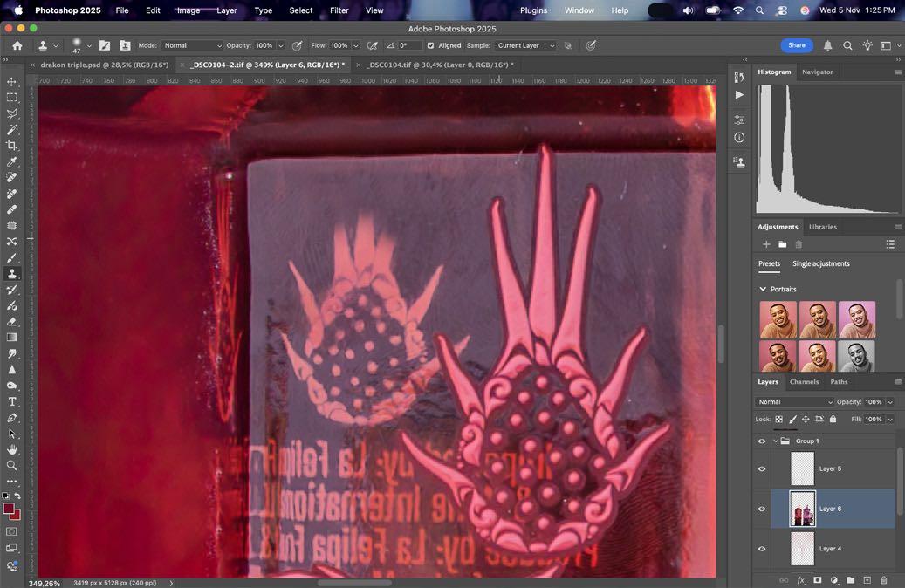Switch to the Navigator tab
Viewport: 905px width, 588px height.
817,72
